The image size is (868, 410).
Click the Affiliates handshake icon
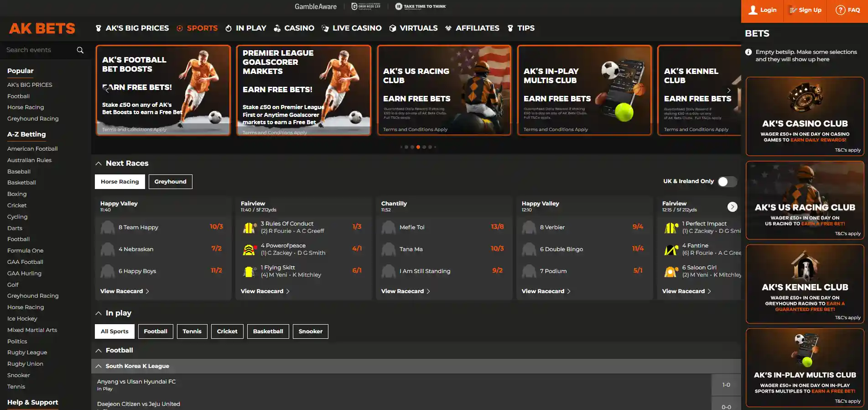[448, 28]
